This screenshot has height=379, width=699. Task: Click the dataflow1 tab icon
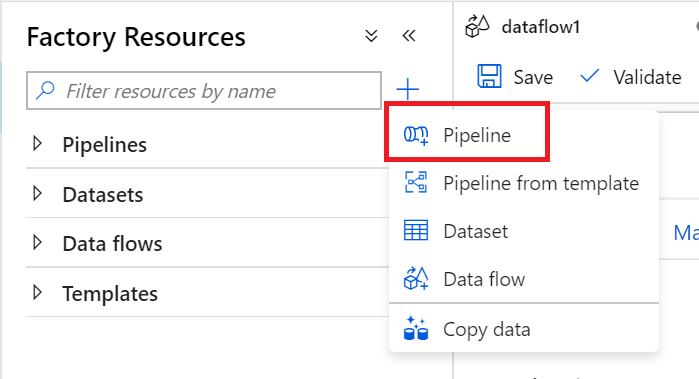point(477,26)
